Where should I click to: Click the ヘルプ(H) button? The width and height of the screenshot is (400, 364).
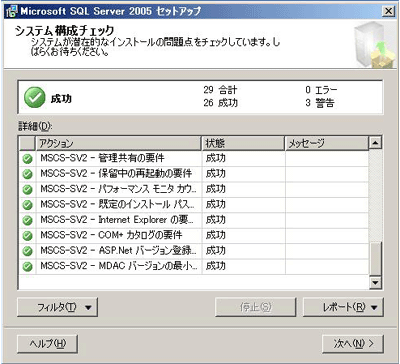tap(47, 344)
